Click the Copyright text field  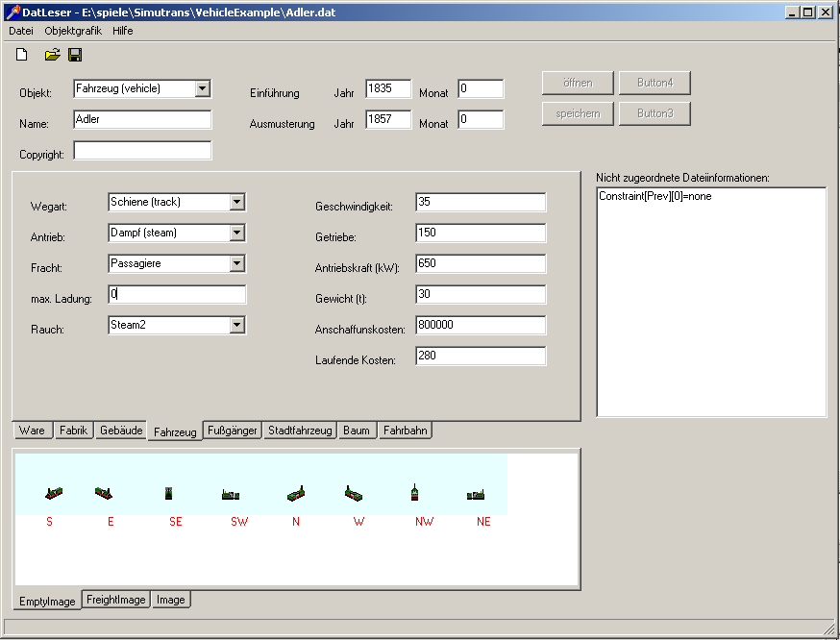point(142,151)
